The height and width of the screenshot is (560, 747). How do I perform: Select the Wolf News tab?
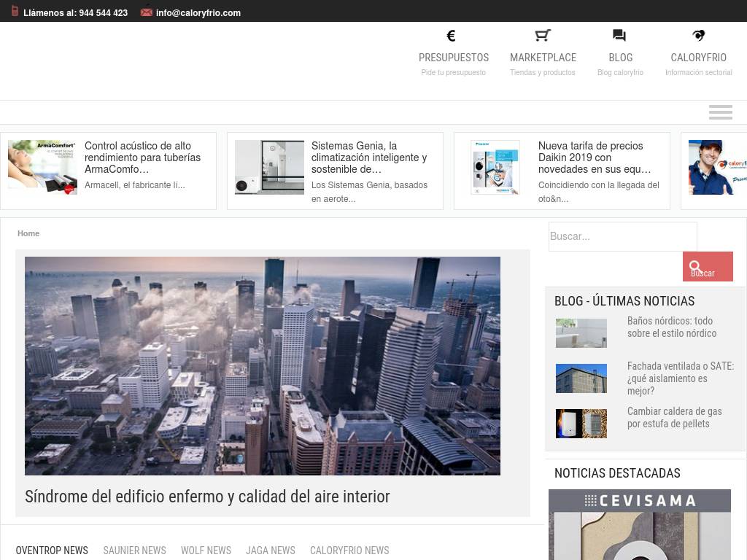pyautogui.click(x=206, y=551)
